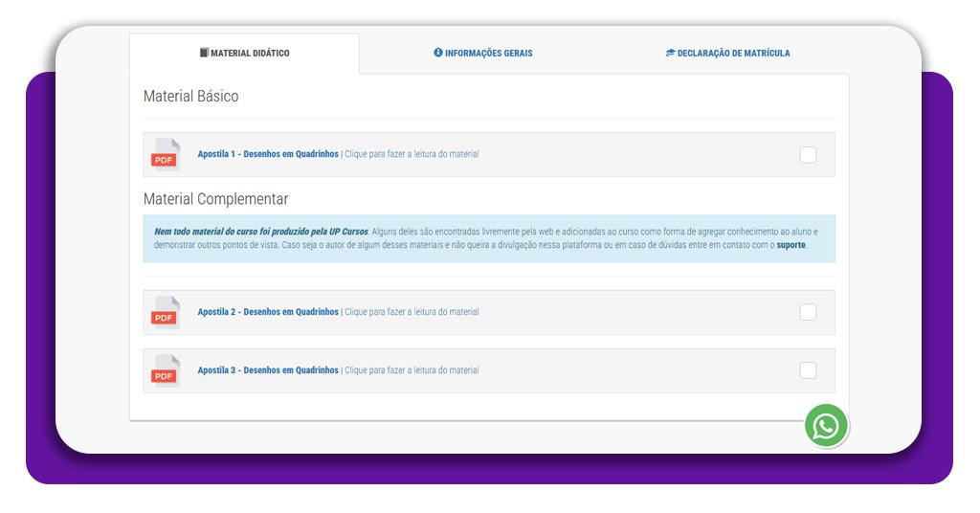Open Apostila 1 - Desenhos em Quadrinhos link
This screenshot has height=513, width=980.
pyautogui.click(x=268, y=154)
